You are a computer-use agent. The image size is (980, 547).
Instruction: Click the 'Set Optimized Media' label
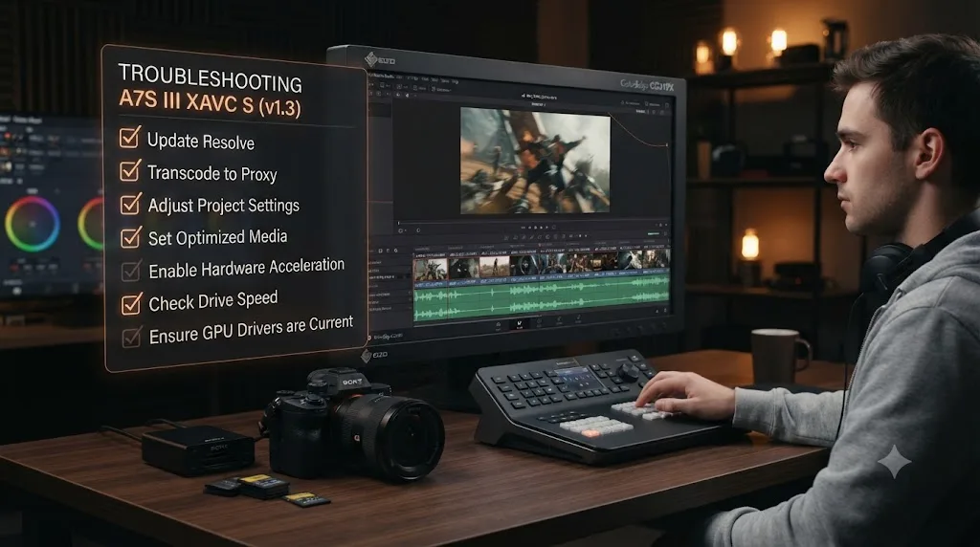click(217, 237)
